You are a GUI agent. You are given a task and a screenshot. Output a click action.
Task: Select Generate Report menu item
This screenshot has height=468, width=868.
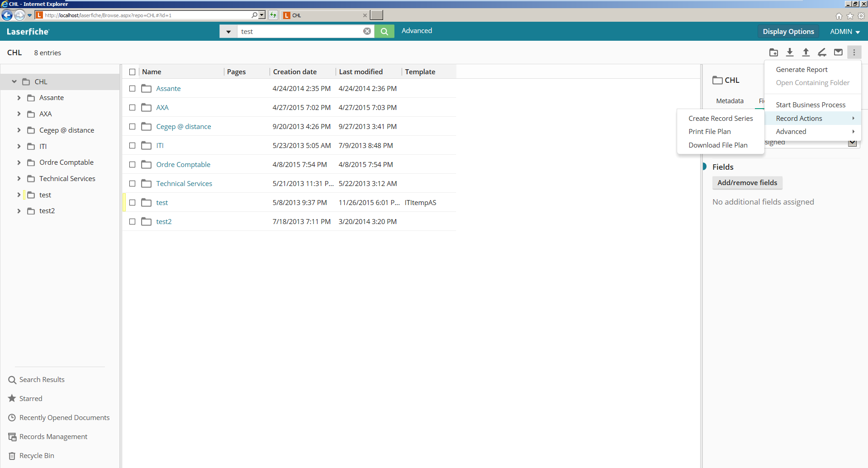802,70
